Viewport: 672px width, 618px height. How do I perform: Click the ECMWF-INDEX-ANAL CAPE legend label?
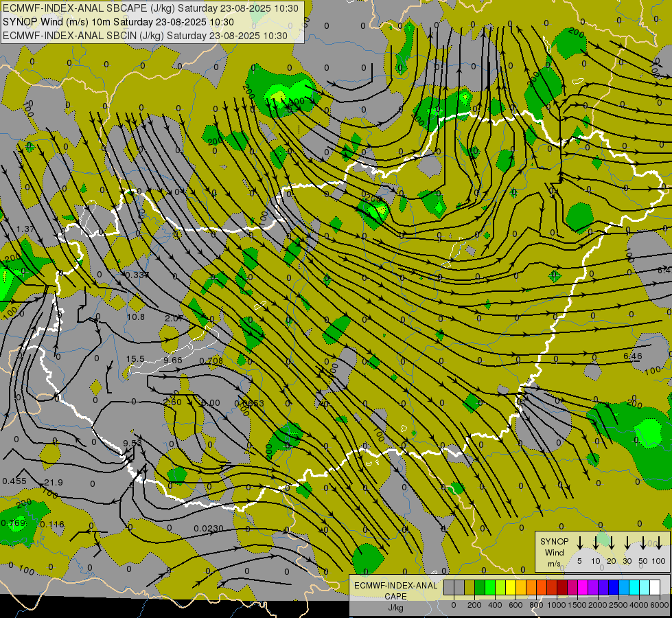[395, 596]
